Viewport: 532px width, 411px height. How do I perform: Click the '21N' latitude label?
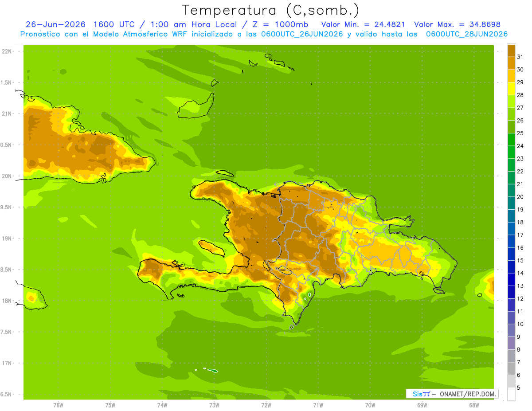point(7,114)
